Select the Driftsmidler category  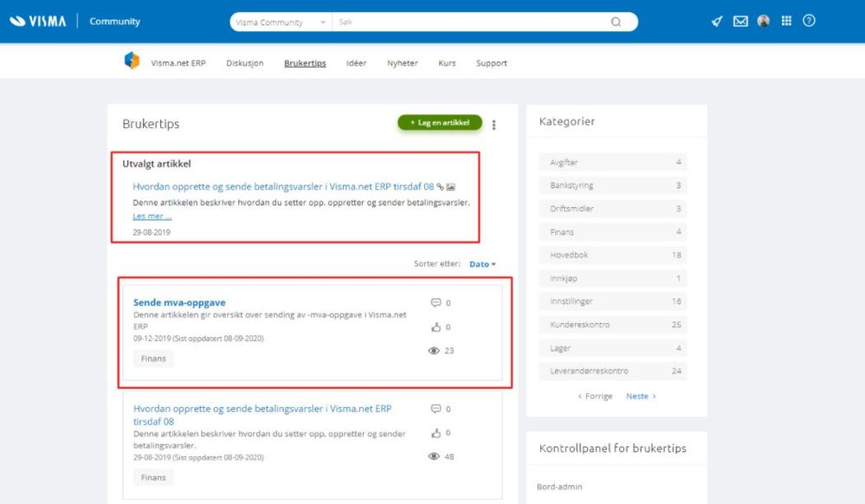coord(613,209)
